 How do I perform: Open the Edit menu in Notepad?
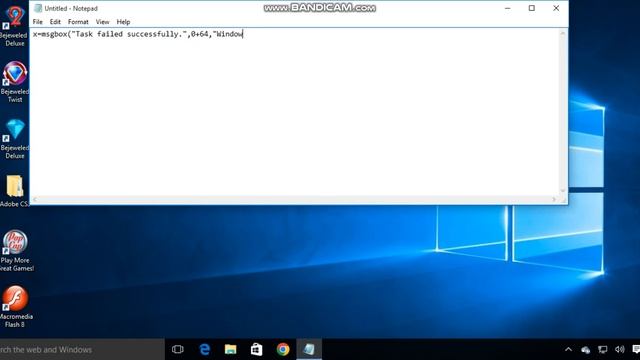(x=55, y=22)
